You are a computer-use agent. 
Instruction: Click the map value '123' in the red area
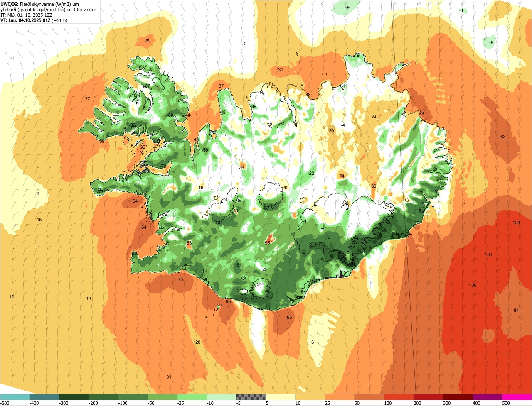[x=516, y=223]
